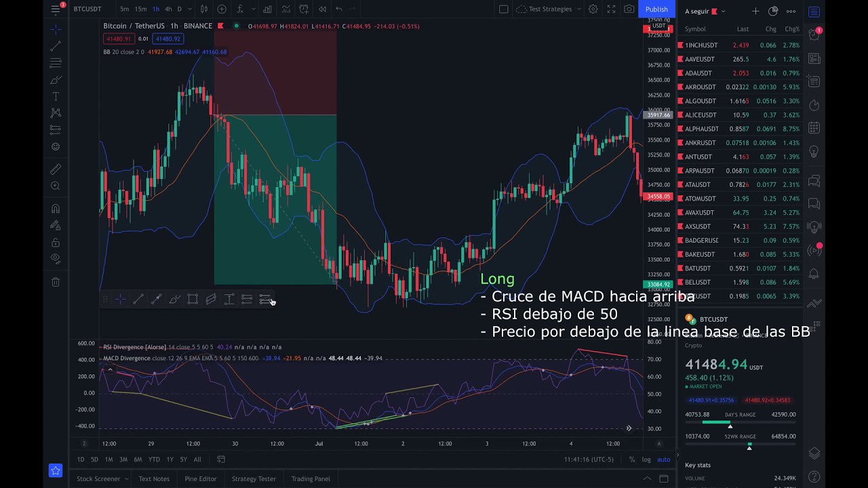868x488 pixels.
Task: Redo the chart action
Action: (x=353, y=9)
